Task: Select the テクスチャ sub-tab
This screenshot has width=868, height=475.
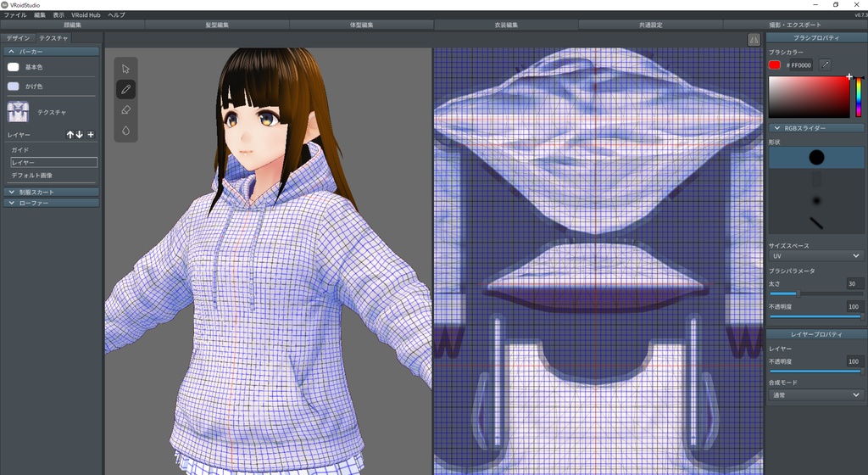Action: [x=53, y=38]
